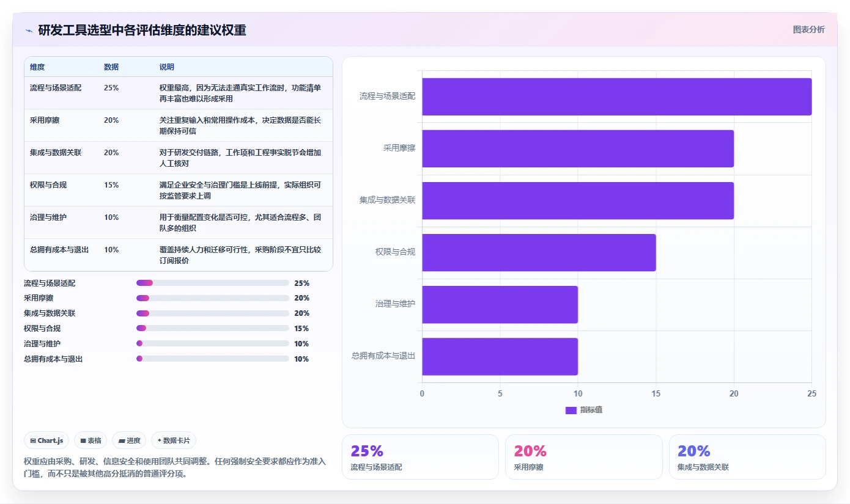The height and width of the screenshot is (504, 850).
Task: Click the 采用摩擦 chart bar
Action: tap(578, 148)
